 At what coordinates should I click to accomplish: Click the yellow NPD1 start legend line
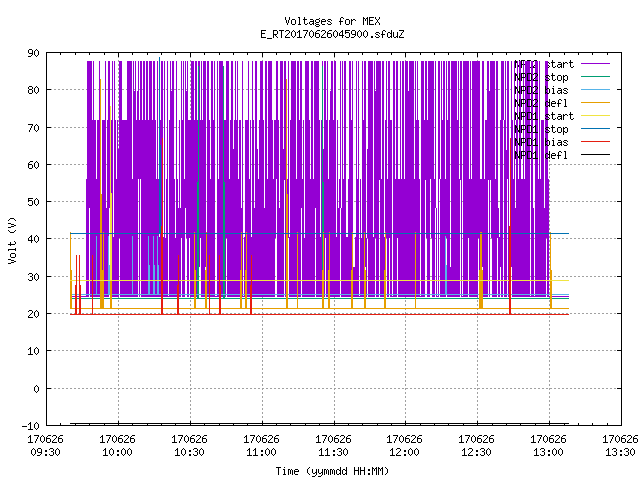tap(595, 116)
